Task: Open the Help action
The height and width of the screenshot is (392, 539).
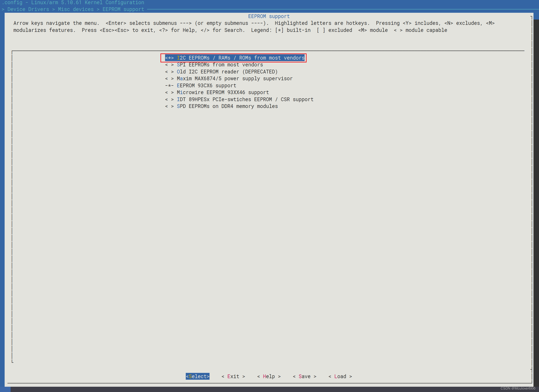Action: click(x=269, y=376)
